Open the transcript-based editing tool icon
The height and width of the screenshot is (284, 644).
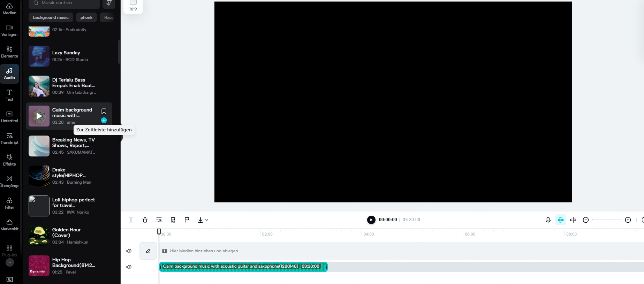159,220
